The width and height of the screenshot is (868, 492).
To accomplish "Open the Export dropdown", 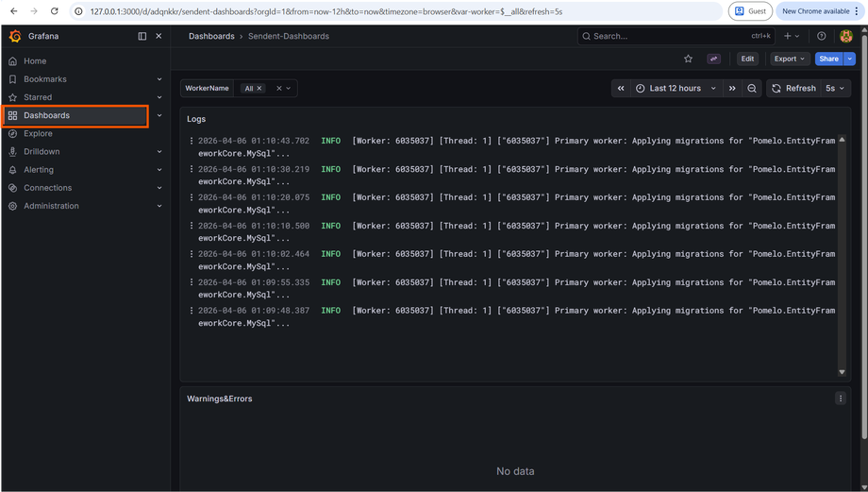I will [x=790, y=59].
